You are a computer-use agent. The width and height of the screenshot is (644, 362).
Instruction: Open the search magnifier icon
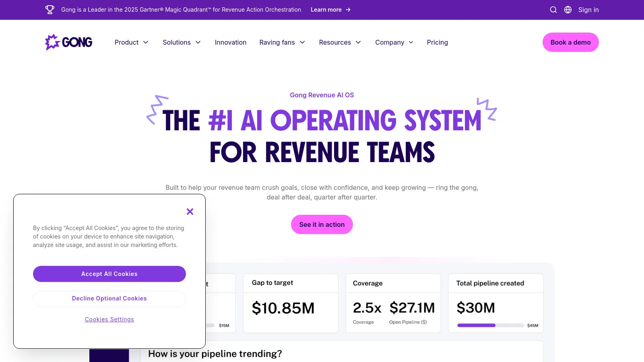(553, 10)
